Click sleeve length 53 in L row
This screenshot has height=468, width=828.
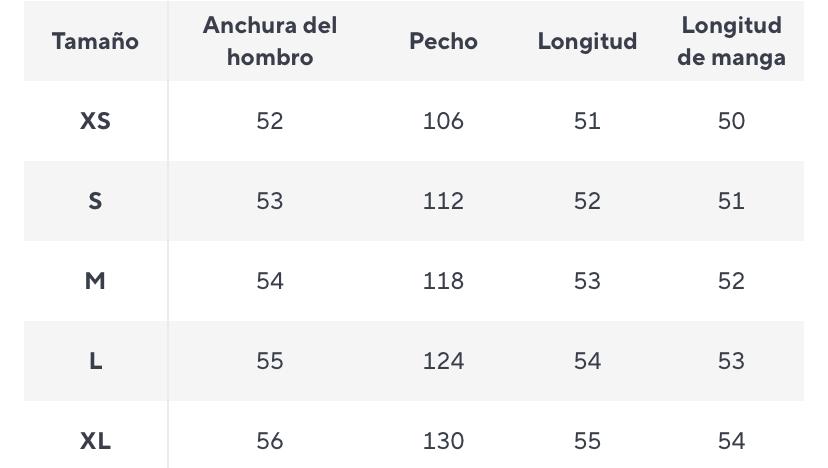[731, 361]
